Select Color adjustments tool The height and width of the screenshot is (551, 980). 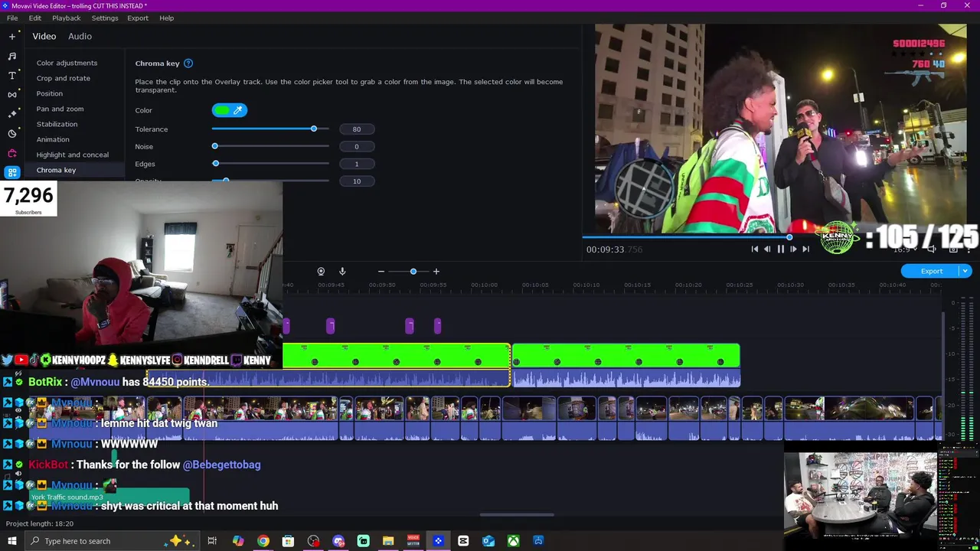pos(67,63)
